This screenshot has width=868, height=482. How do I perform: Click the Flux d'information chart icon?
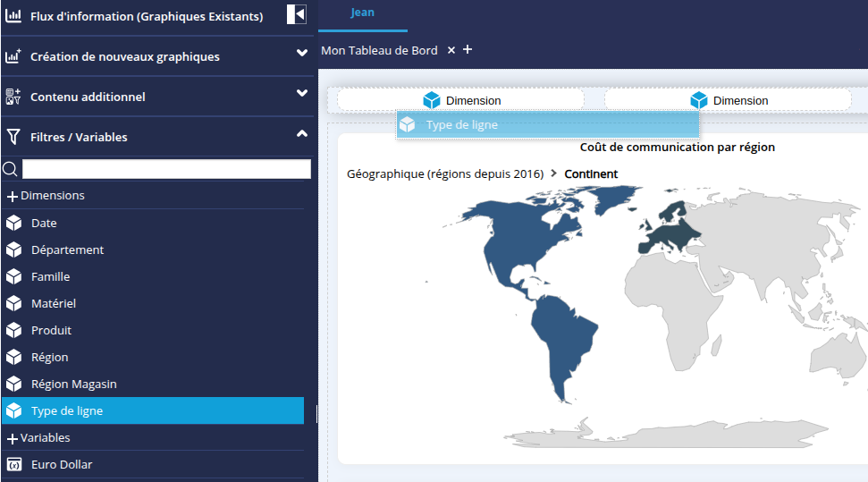coord(13,16)
